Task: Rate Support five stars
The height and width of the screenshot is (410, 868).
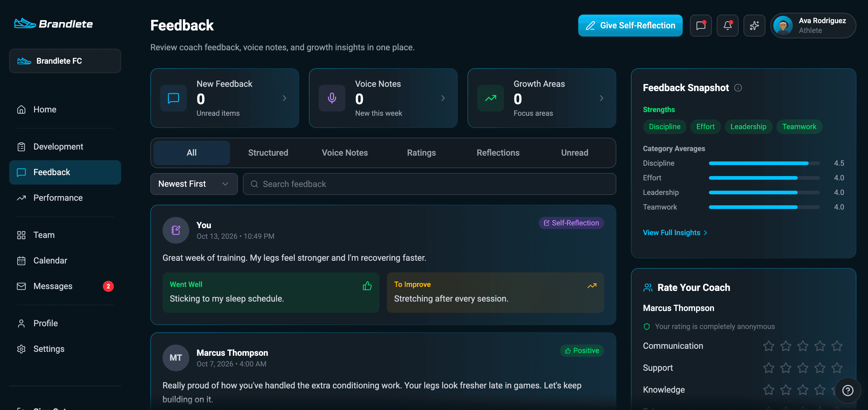Action: 837,368
